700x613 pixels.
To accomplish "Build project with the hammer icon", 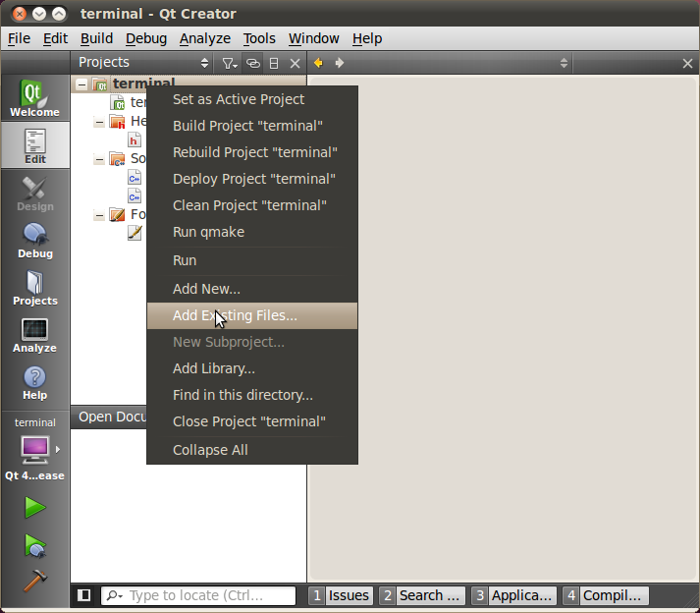I will [34, 580].
